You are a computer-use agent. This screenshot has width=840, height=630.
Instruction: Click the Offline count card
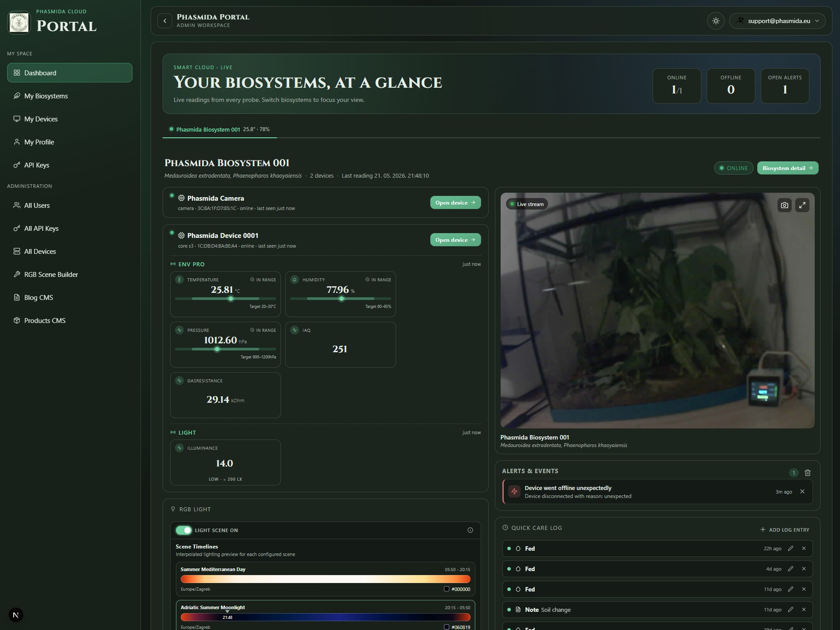click(731, 86)
